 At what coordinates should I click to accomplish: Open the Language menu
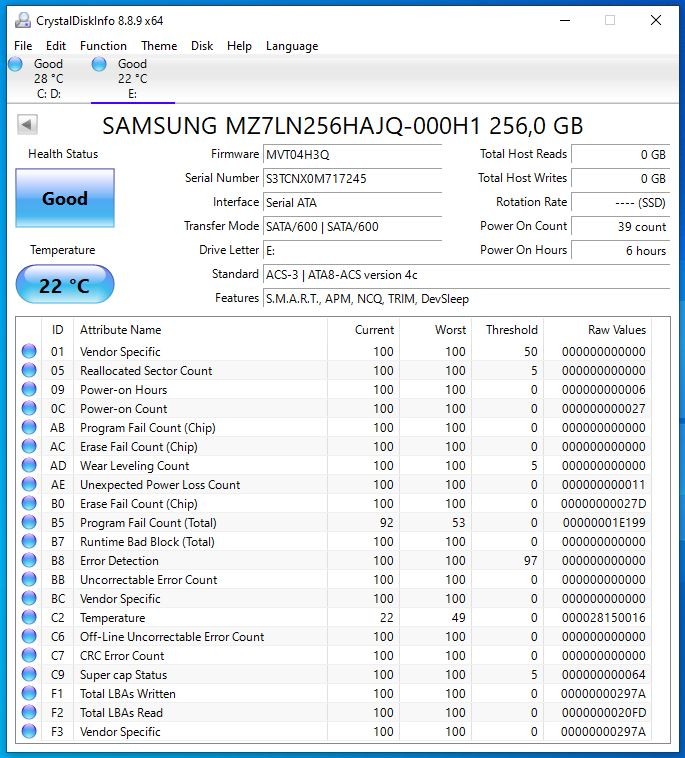click(292, 46)
